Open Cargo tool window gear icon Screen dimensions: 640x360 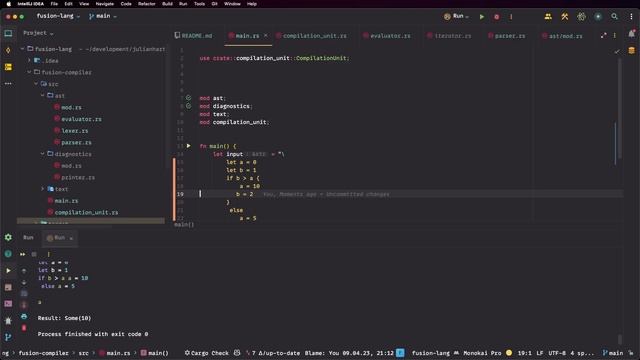(8, 237)
